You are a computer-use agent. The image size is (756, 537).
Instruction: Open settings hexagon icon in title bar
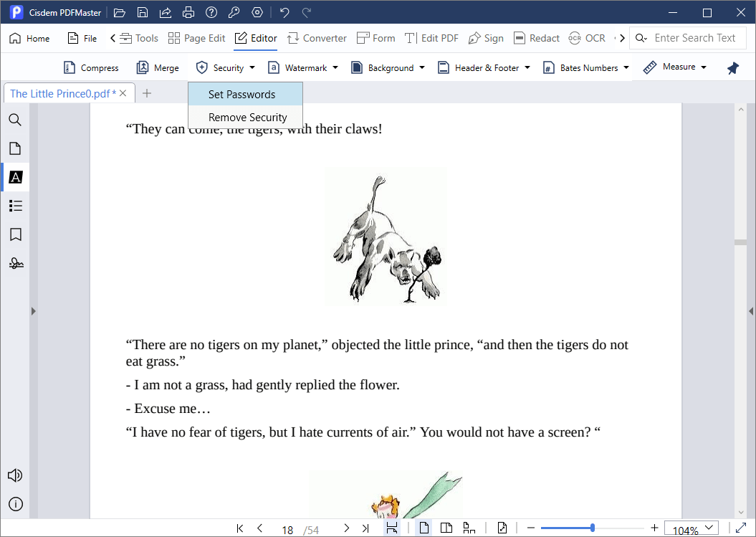pyautogui.click(x=257, y=12)
